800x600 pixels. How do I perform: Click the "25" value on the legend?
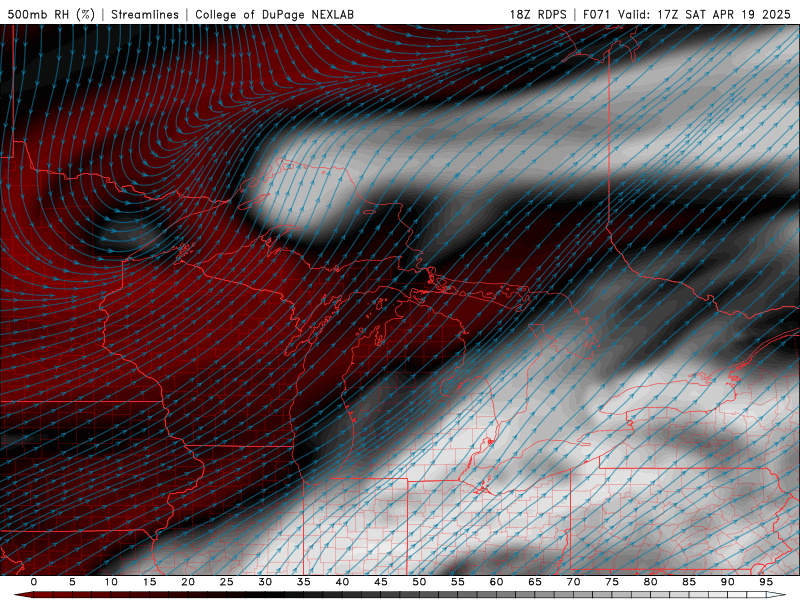pyautogui.click(x=226, y=582)
